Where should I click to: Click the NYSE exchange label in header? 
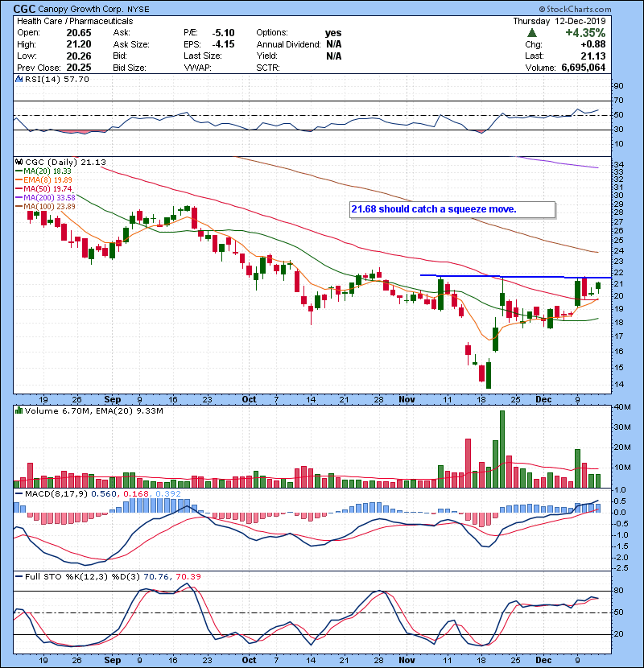coord(137,9)
